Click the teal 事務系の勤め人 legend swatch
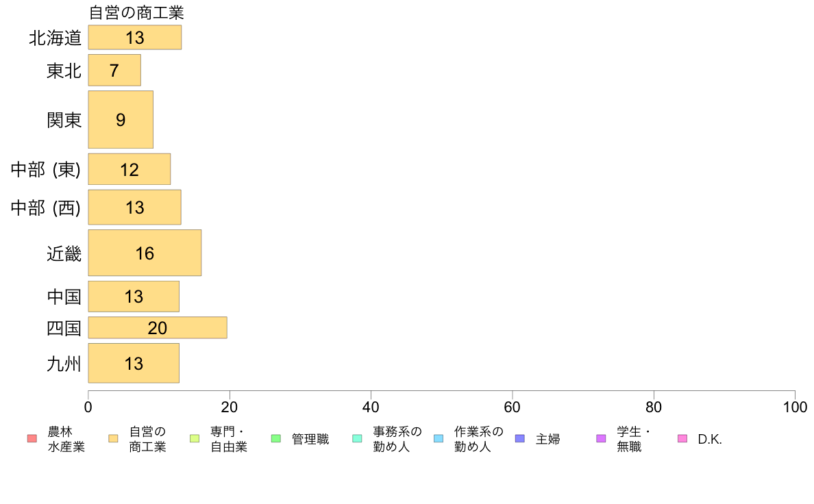This screenshot has height=504, width=814. [357, 438]
